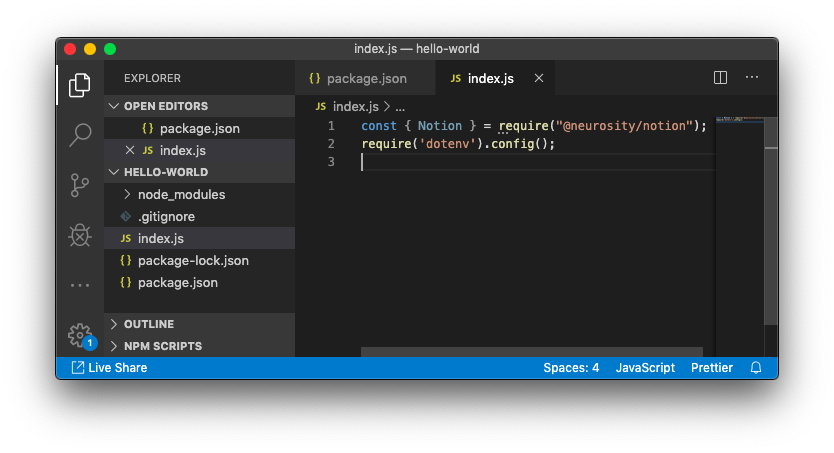Click Live Share in status bar

[x=109, y=368]
